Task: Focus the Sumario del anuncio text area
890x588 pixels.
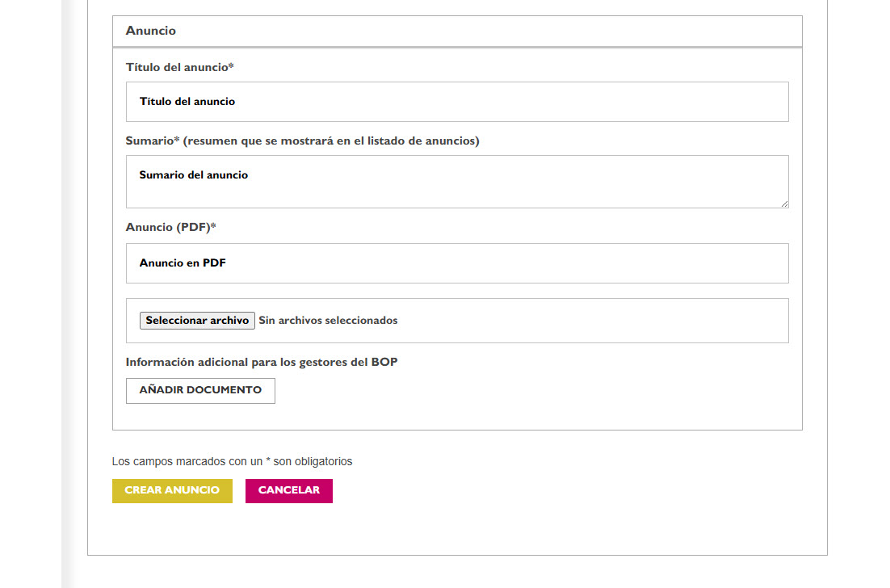Action: click(x=457, y=182)
